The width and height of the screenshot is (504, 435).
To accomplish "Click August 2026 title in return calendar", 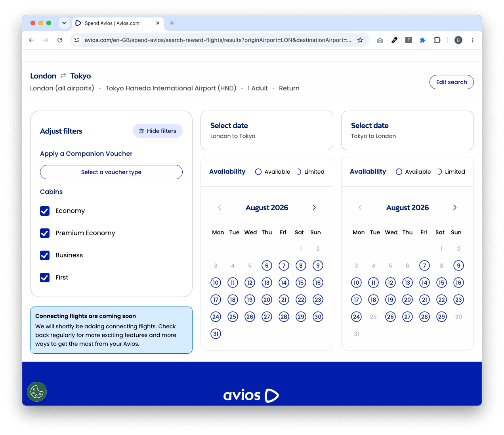I will pyautogui.click(x=407, y=207).
